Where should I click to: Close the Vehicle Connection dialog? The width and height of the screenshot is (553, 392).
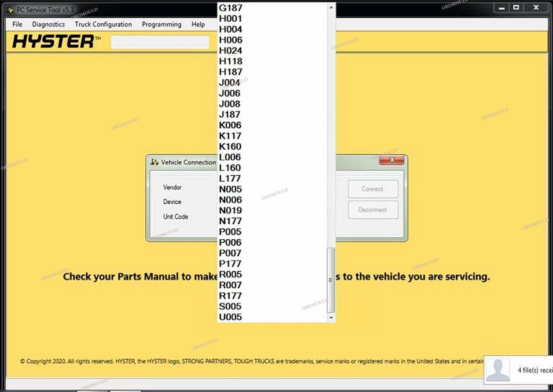(392, 160)
